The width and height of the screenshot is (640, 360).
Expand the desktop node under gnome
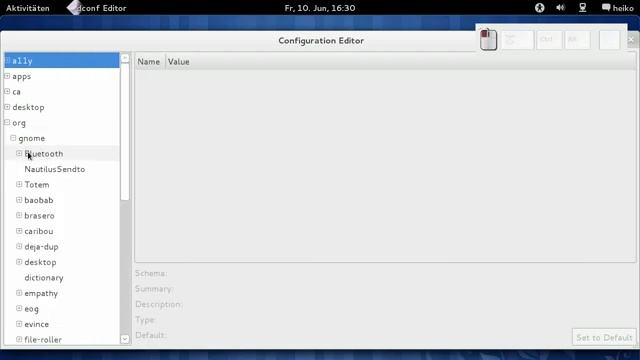pyautogui.click(x=19, y=262)
